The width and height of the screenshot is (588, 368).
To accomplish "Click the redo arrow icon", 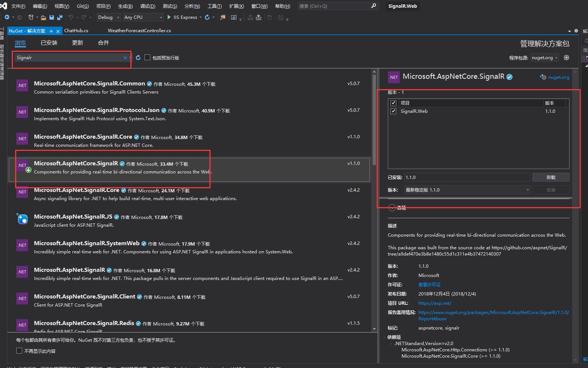I will [84, 17].
